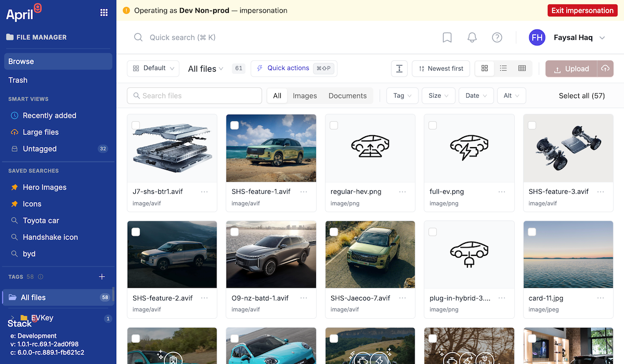Open more options for regular-hev.png
The width and height of the screenshot is (624, 364).
(x=402, y=192)
